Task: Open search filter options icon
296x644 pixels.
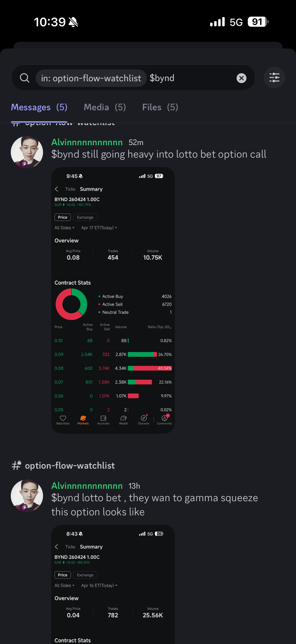Action: click(x=274, y=77)
